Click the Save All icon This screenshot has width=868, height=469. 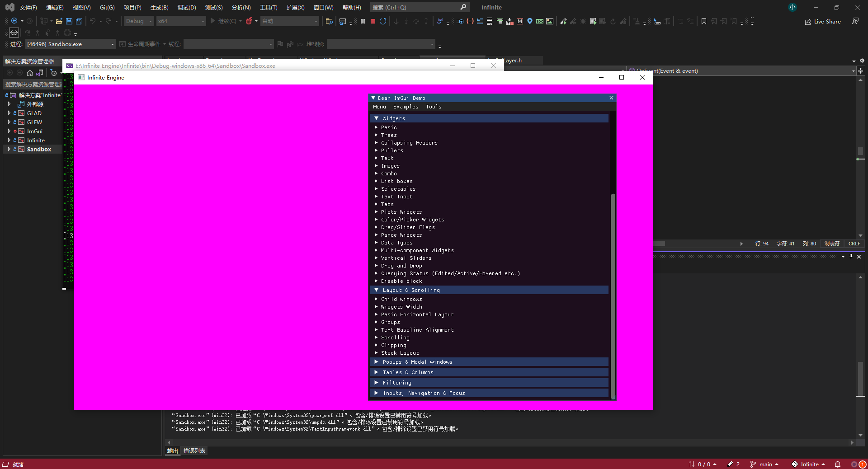[79, 21]
